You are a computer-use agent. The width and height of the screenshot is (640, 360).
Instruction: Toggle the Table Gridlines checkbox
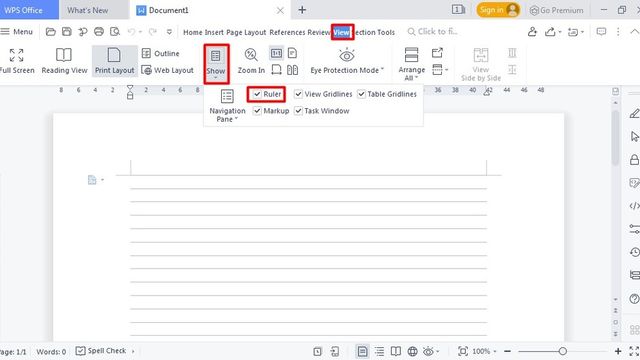362,94
